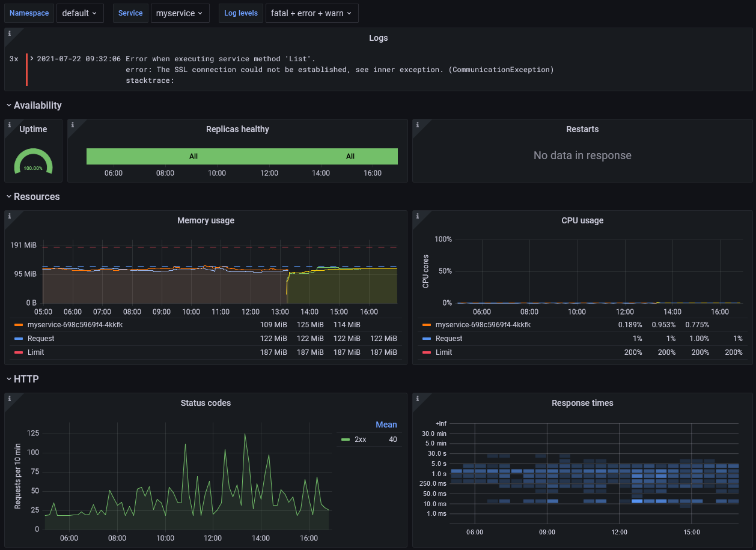Open the Namespace dropdown showing default
The width and height of the screenshot is (756, 550).
coord(80,13)
